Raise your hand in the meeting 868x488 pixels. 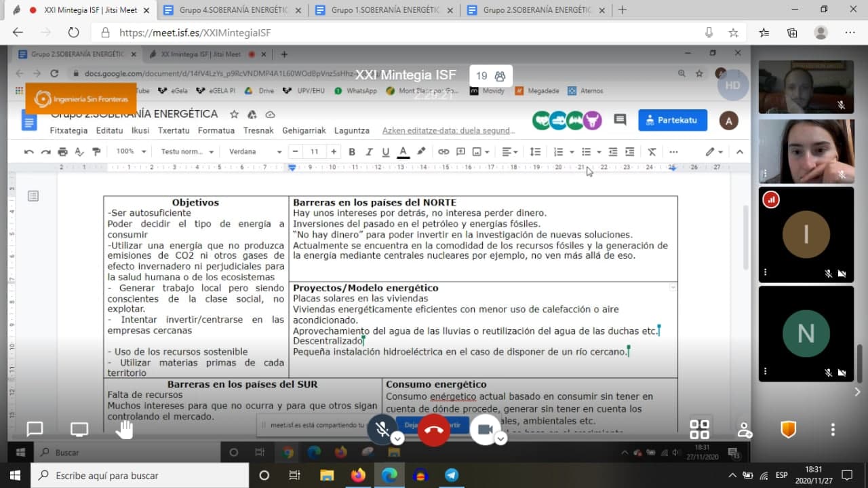[124, 429]
